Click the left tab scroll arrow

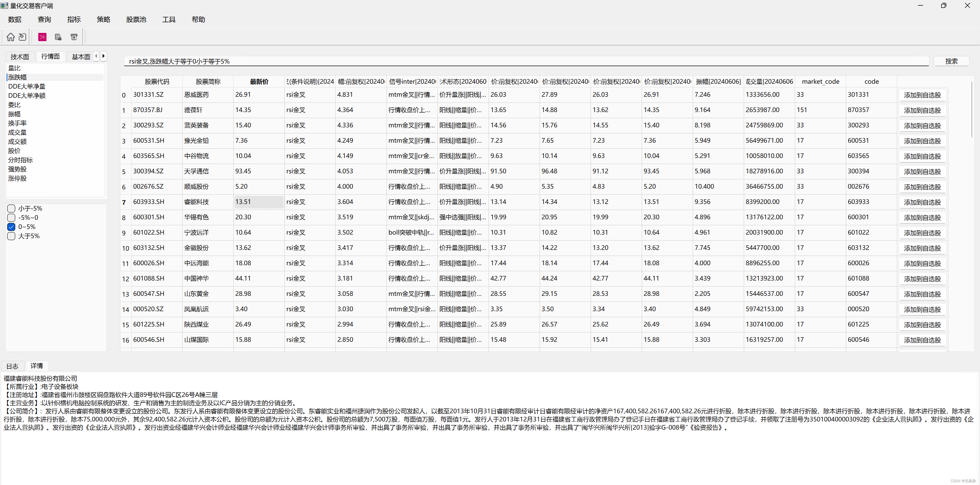click(96, 56)
